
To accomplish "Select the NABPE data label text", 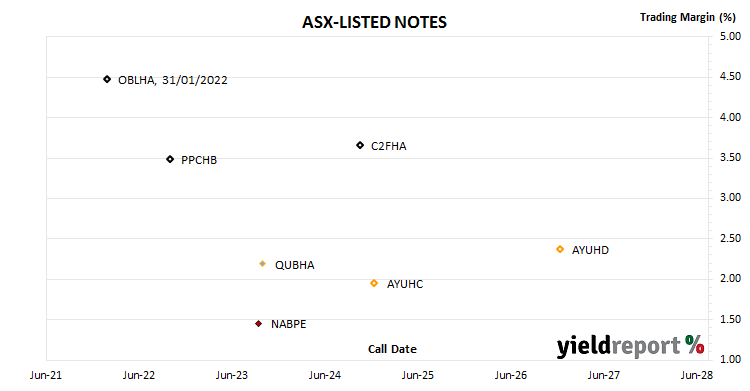I will pos(288,324).
